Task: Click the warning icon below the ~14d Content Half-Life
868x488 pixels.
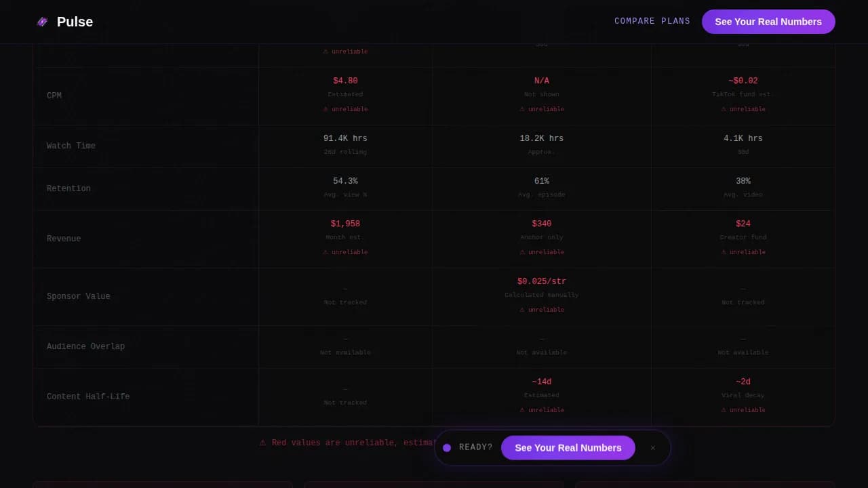Action: pos(521,409)
